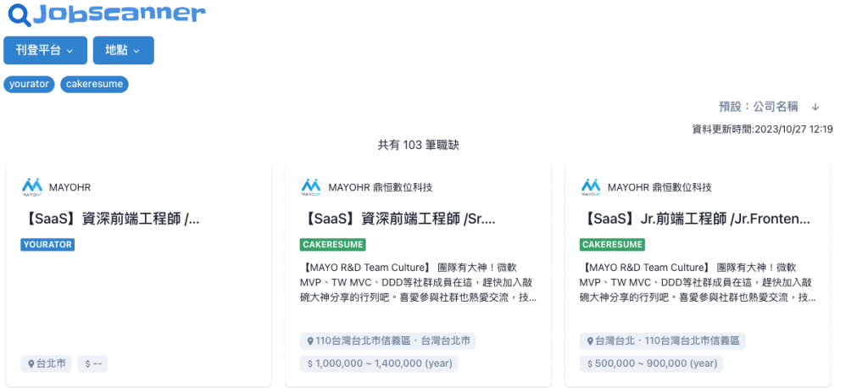
Task: Click the description text of the Jr. job card
Action: tap(698, 282)
